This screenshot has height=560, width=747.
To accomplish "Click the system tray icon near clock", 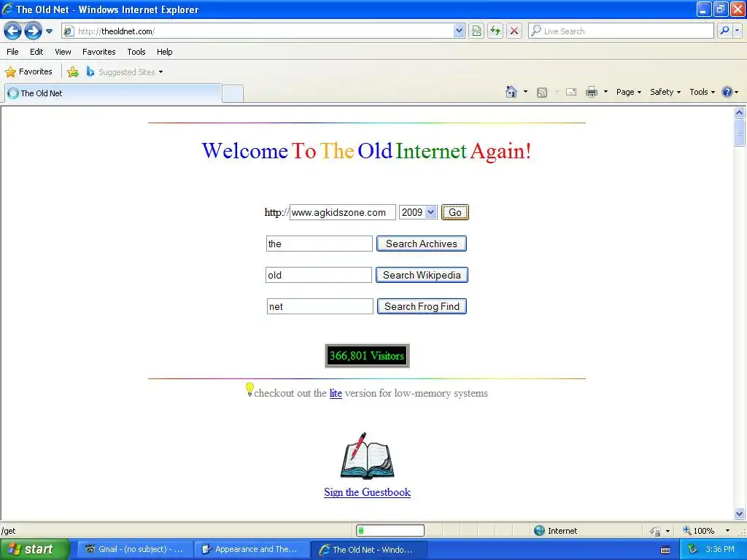I will (x=693, y=550).
